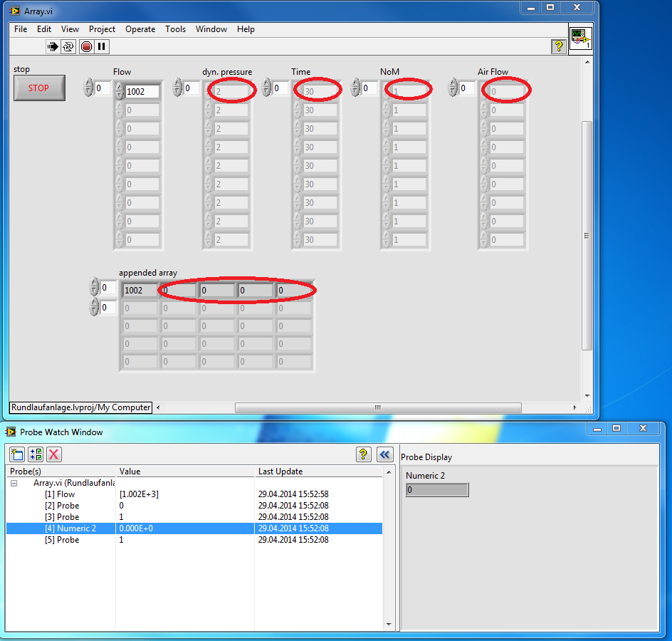672x641 pixels.
Task: Click the Flow array index stepper
Action: coord(88,88)
